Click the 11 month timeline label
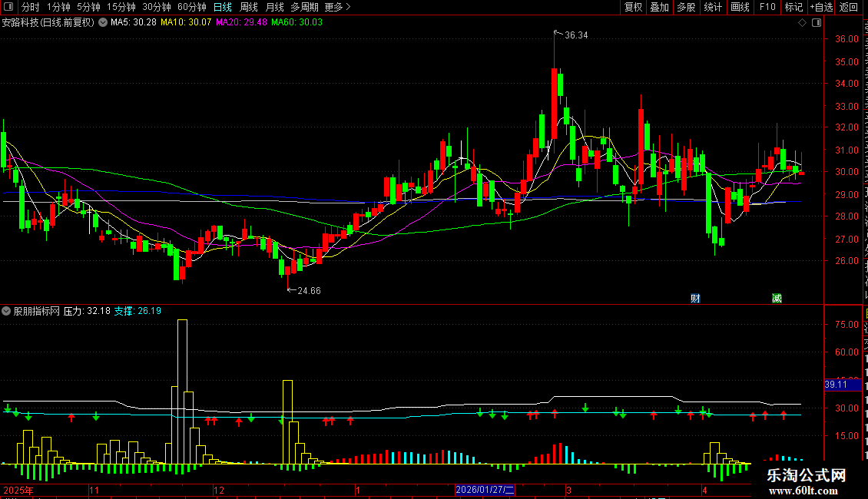The image size is (868, 499). tap(94, 490)
